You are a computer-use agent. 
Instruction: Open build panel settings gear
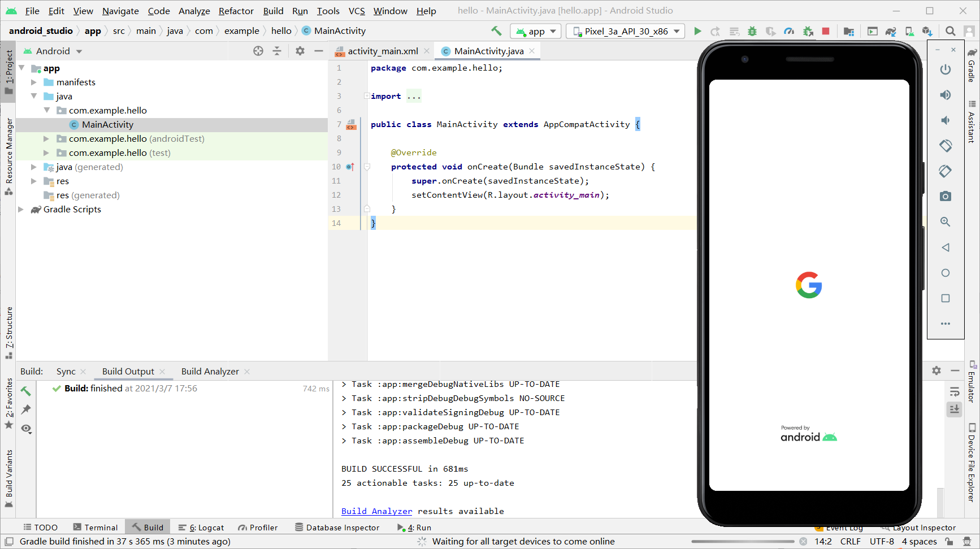coord(936,371)
